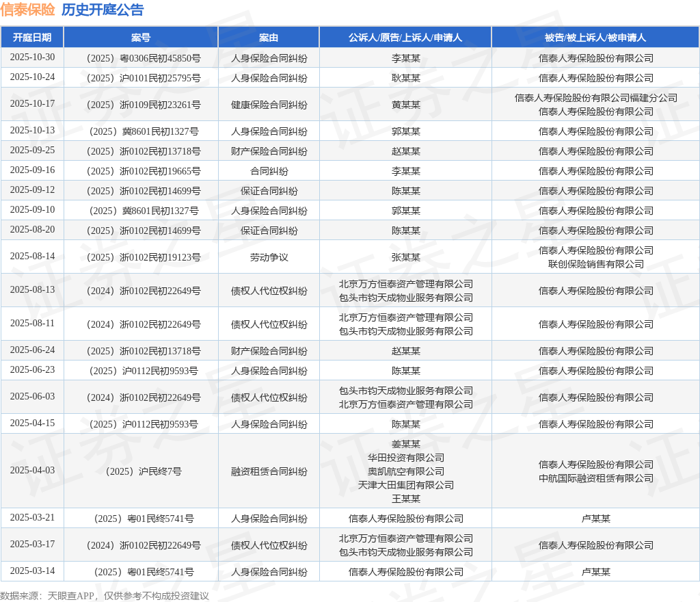
Task: Click 中航国际融资租赁有限公司 defendant entry
Action: point(595,478)
